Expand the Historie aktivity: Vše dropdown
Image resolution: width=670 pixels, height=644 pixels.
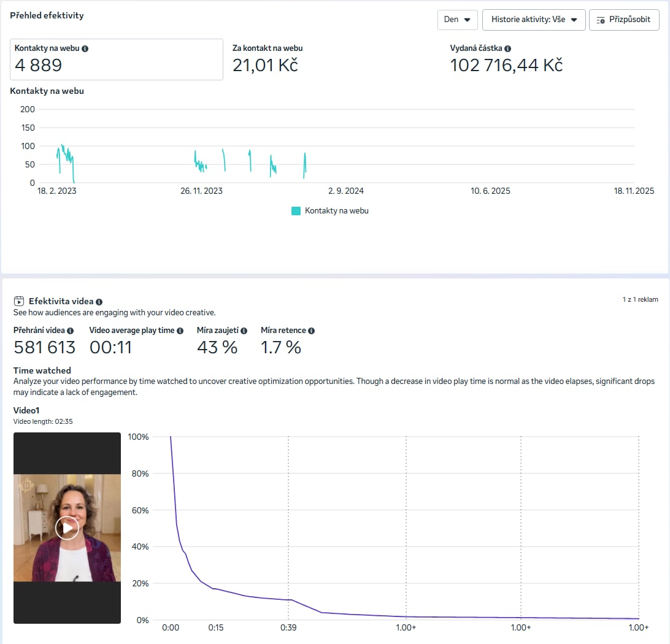point(534,20)
